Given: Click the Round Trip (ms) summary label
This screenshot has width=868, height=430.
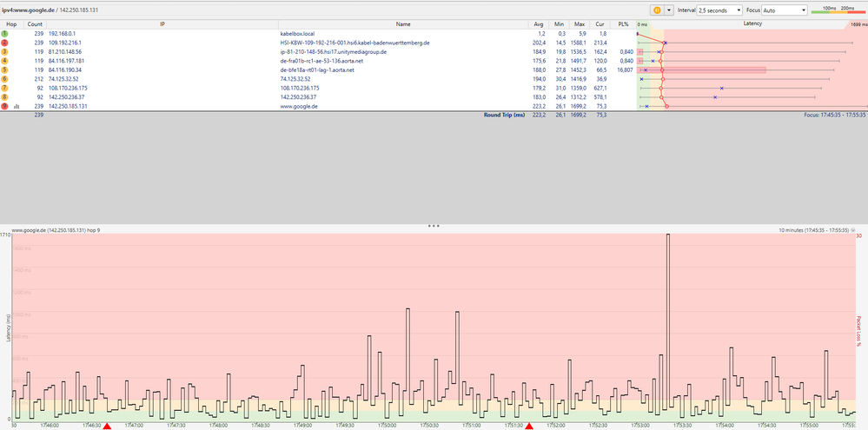Looking at the screenshot, I should pyautogui.click(x=504, y=116).
